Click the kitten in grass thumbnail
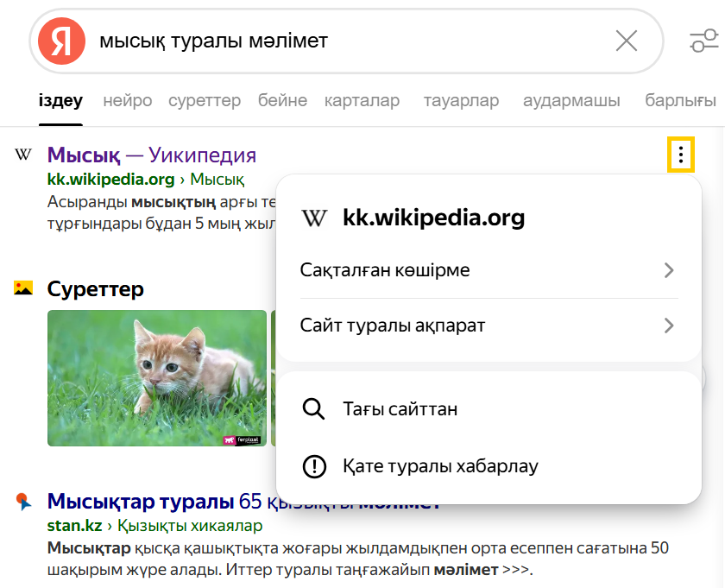Screen dimensions: 725x588 click(157, 378)
